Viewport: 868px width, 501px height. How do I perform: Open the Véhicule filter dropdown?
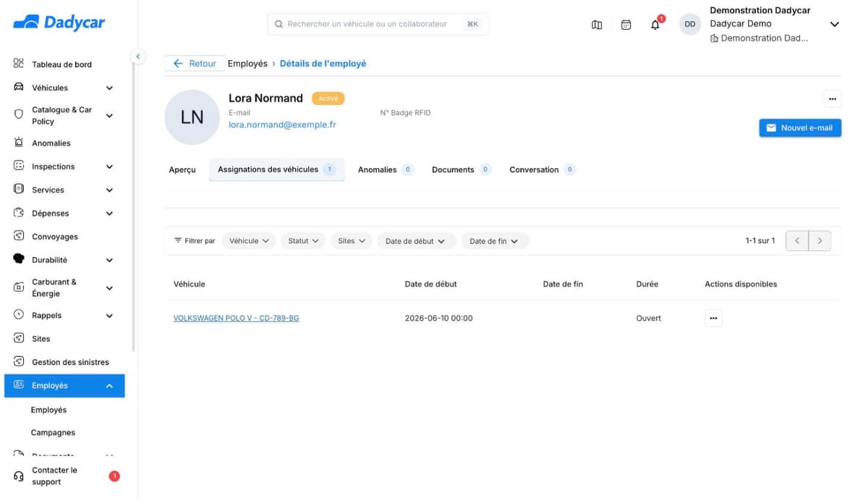click(249, 241)
